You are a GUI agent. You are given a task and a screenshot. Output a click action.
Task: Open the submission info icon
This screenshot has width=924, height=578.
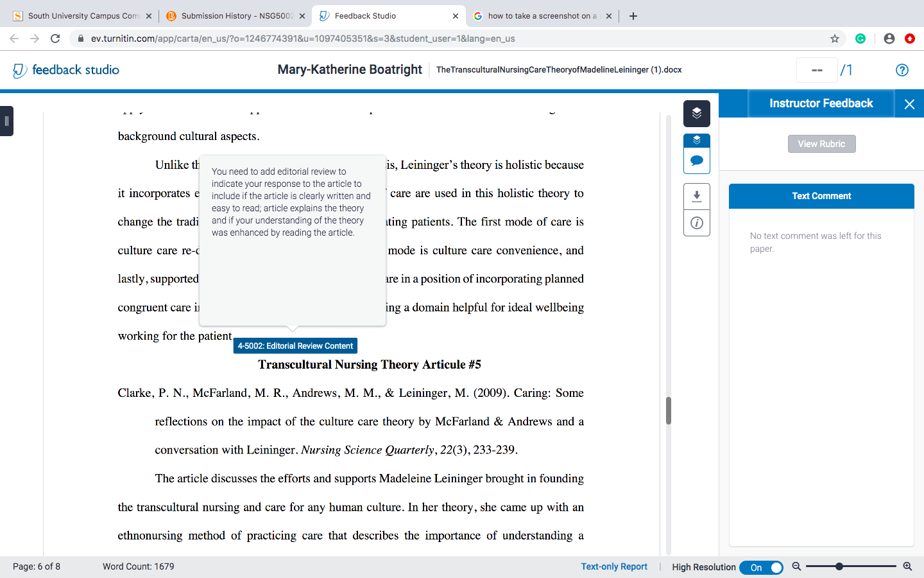pos(697,223)
